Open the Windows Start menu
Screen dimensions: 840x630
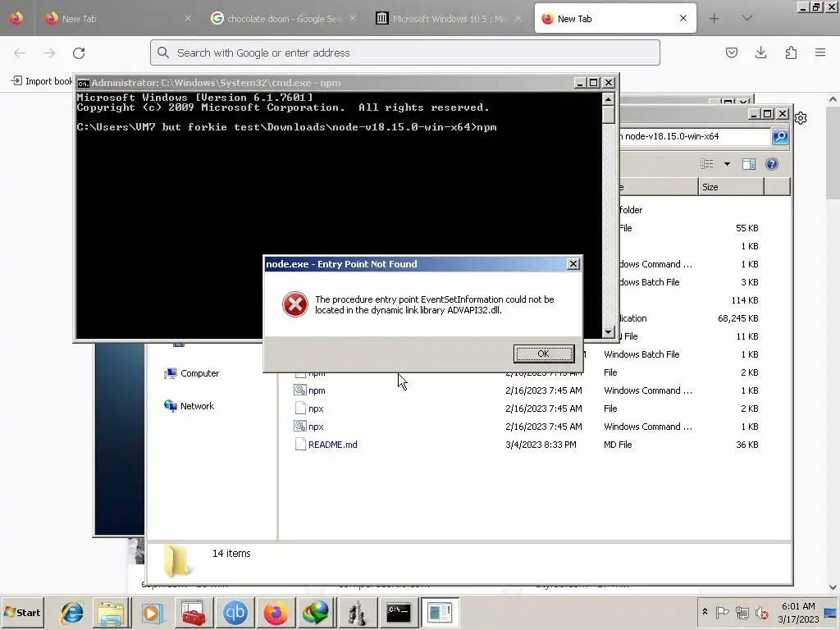tap(22, 612)
